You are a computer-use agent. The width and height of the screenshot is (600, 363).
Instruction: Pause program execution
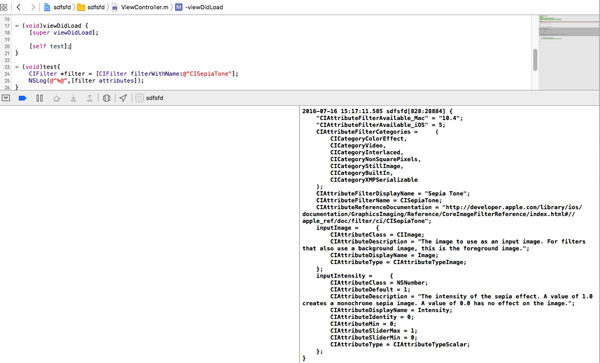[39, 98]
